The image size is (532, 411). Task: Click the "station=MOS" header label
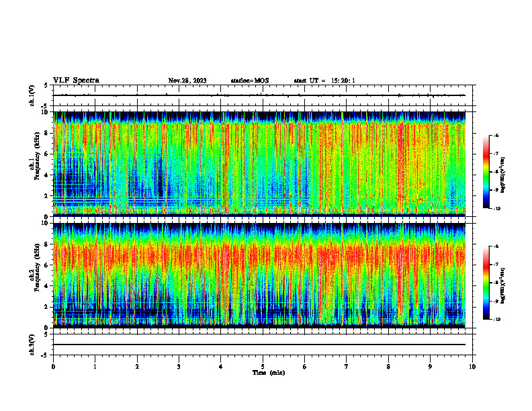coord(250,81)
